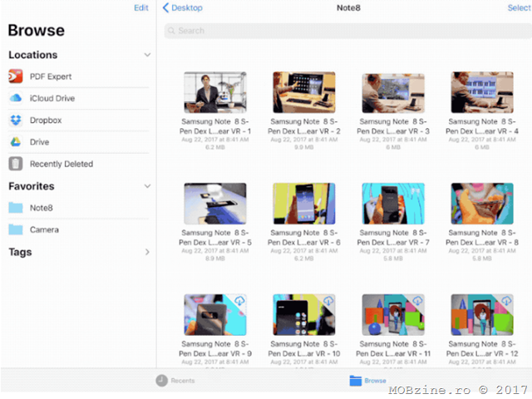
Task: Open thumbnail of Gear VR - 5 file
Action: coord(215,204)
